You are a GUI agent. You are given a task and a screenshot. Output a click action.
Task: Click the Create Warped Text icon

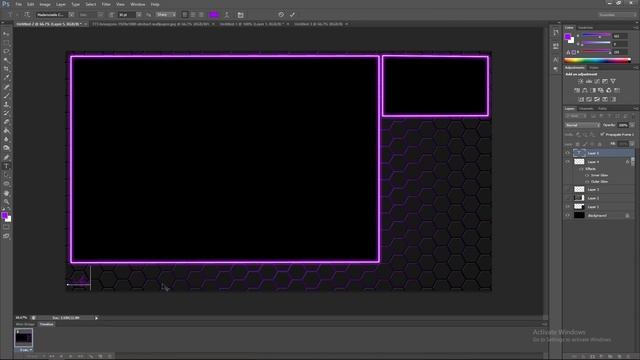tap(227, 15)
